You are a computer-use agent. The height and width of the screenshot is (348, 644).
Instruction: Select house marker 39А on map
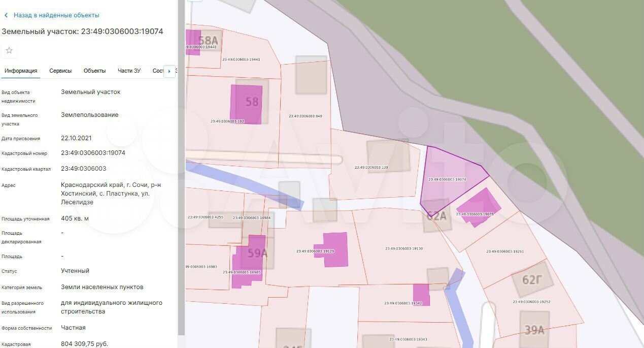click(534, 330)
